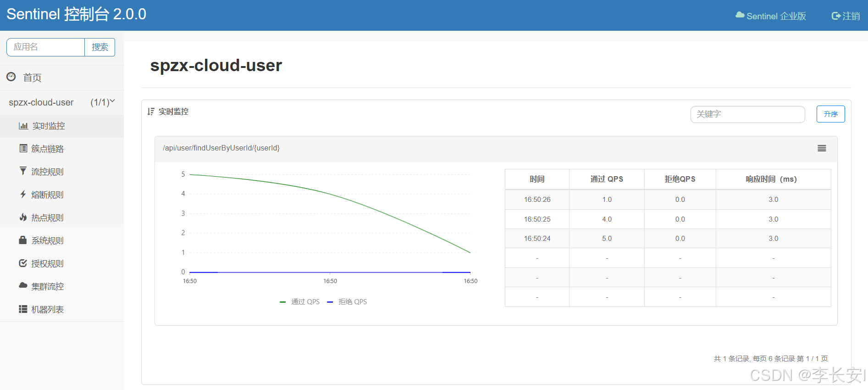The image size is (868, 390).
Task: Click the 搜索 button
Action: click(100, 47)
